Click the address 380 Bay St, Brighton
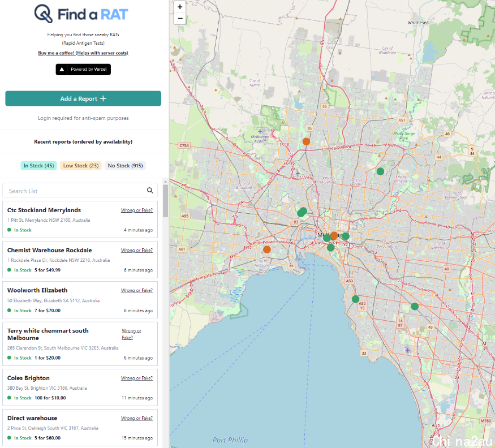This screenshot has height=448, width=495. (47, 387)
